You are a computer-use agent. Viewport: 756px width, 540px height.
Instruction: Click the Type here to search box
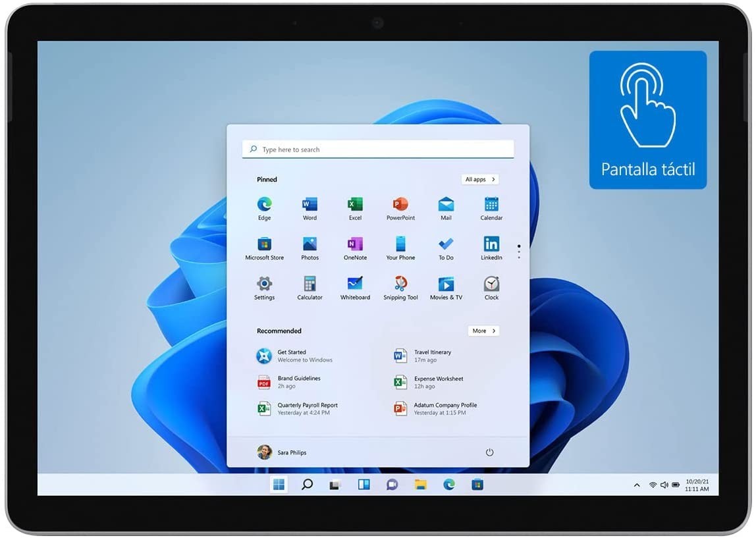click(x=378, y=149)
